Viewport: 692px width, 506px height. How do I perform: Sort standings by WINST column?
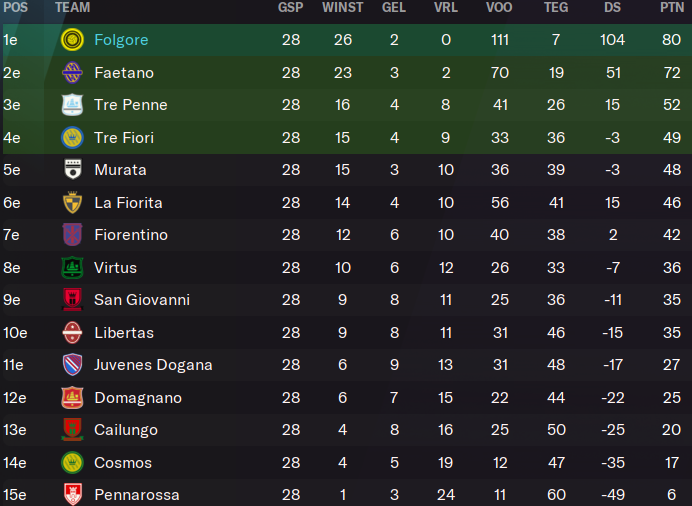tap(342, 7)
